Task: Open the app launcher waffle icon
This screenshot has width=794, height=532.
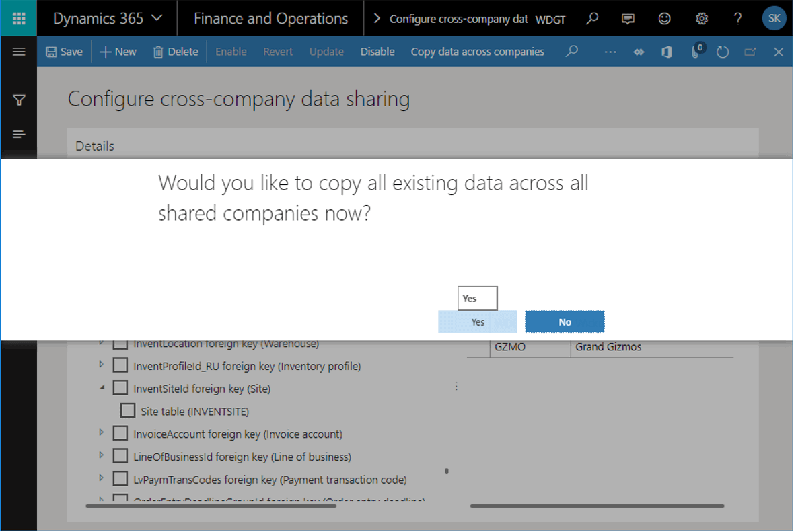Action: tap(19, 19)
